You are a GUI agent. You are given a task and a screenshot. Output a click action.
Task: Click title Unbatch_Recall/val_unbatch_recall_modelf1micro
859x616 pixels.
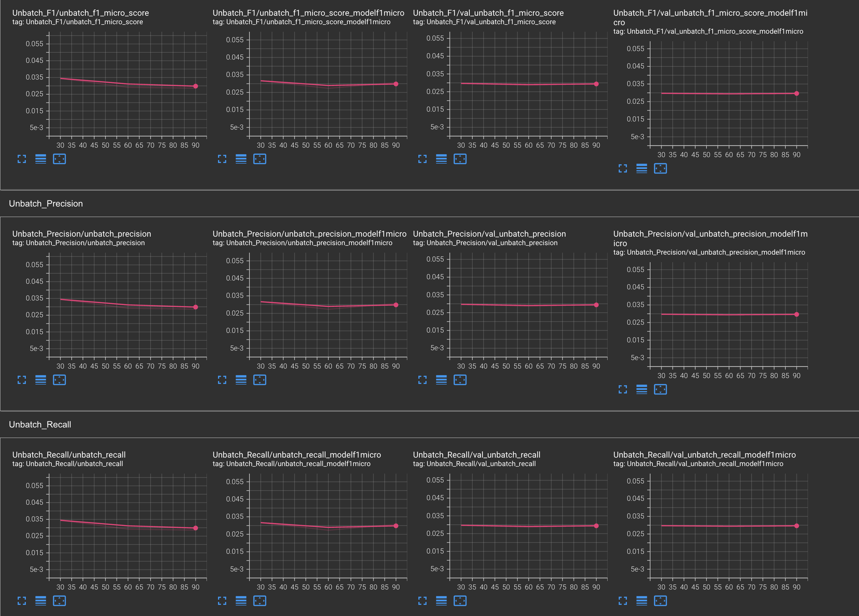pyautogui.click(x=704, y=455)
